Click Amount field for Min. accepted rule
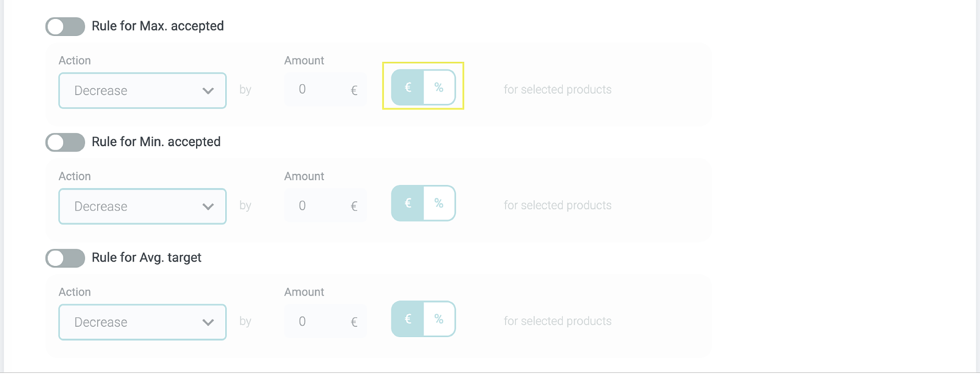This screenshot has height=375, width=980. pyautogui.click(x=318, y=206)
